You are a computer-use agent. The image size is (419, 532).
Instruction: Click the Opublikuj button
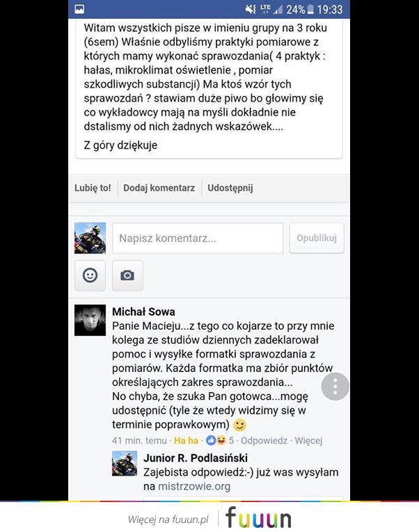tap(317, 238)
